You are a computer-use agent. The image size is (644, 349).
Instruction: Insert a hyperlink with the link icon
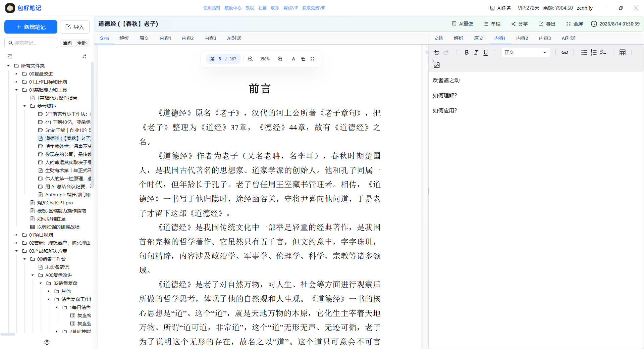click(565, 52)
